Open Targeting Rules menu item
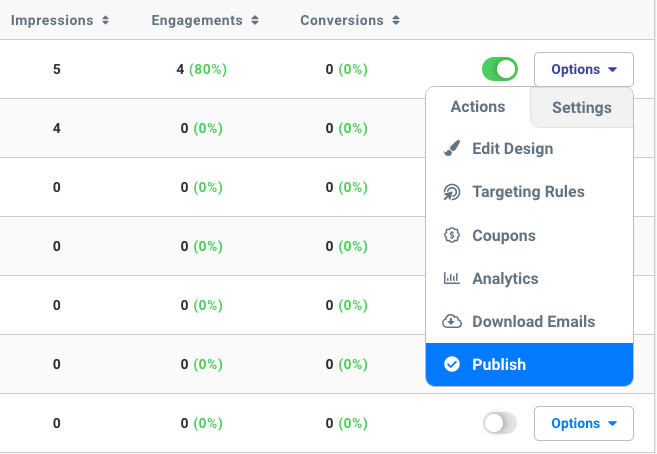657x454 pixels. tap(528, 192)
